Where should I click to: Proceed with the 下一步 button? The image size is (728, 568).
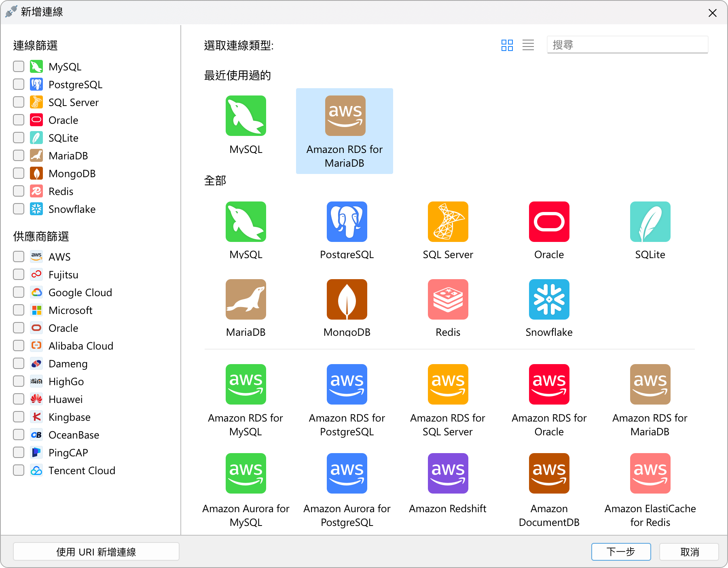pyautogui.click(x=621, y=552)
